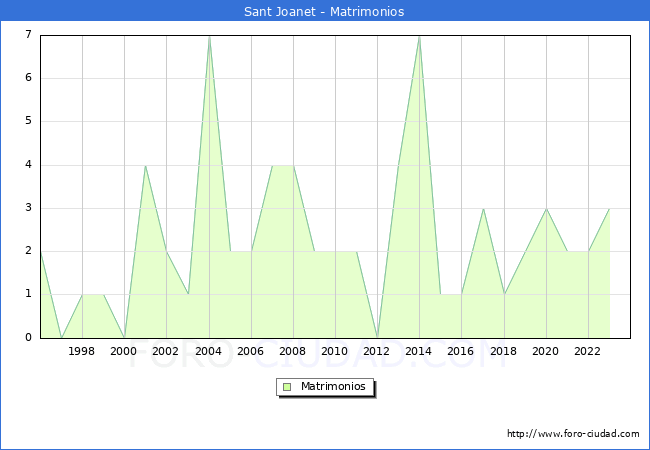This screenshot has height=450, width=650.
Task: Click the 2002 x-axis label
Action: (166, 351)
